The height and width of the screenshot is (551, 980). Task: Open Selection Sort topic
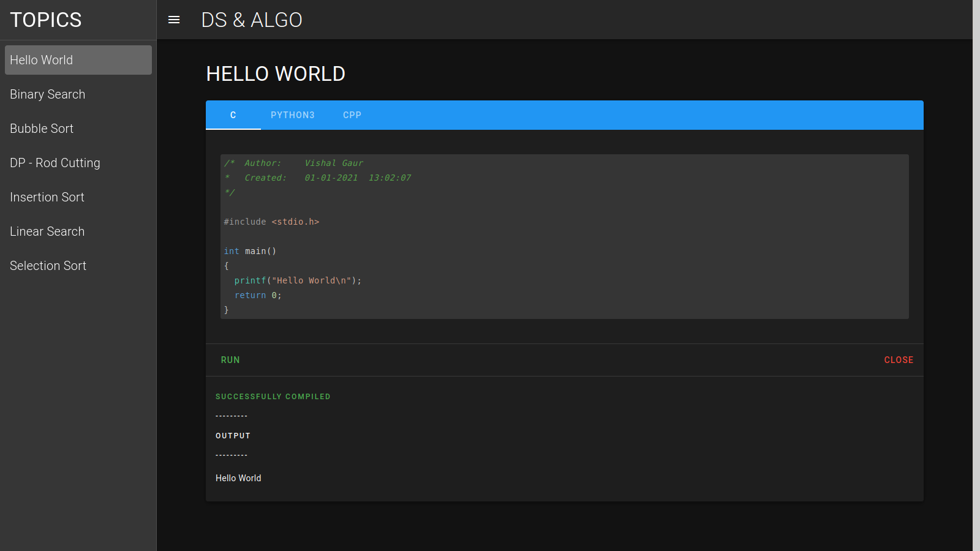(78, 266)
